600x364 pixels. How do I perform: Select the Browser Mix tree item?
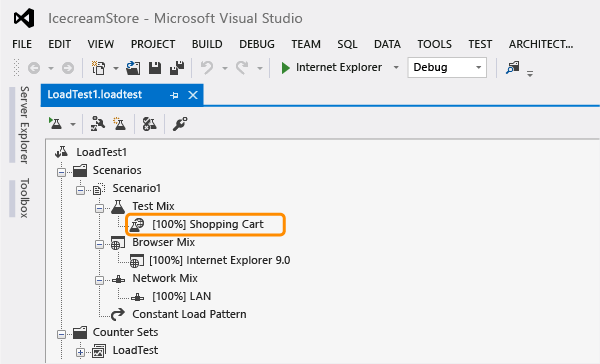163,242
